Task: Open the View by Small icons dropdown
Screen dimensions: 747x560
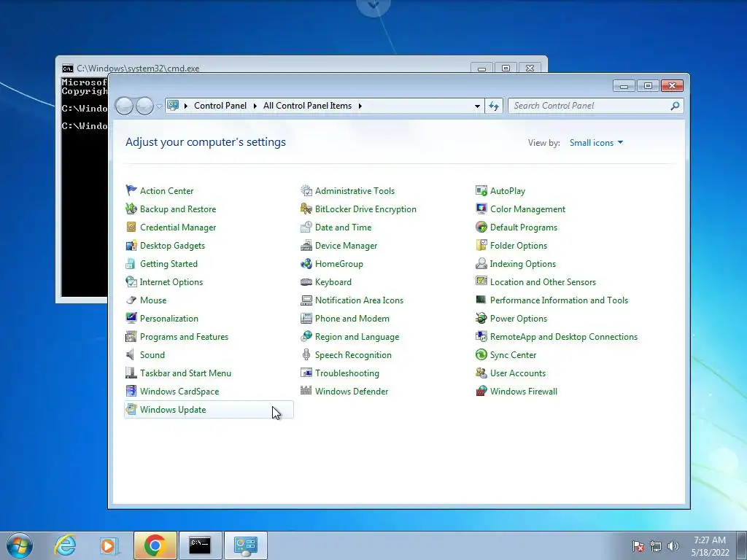Action: point(596,143)
